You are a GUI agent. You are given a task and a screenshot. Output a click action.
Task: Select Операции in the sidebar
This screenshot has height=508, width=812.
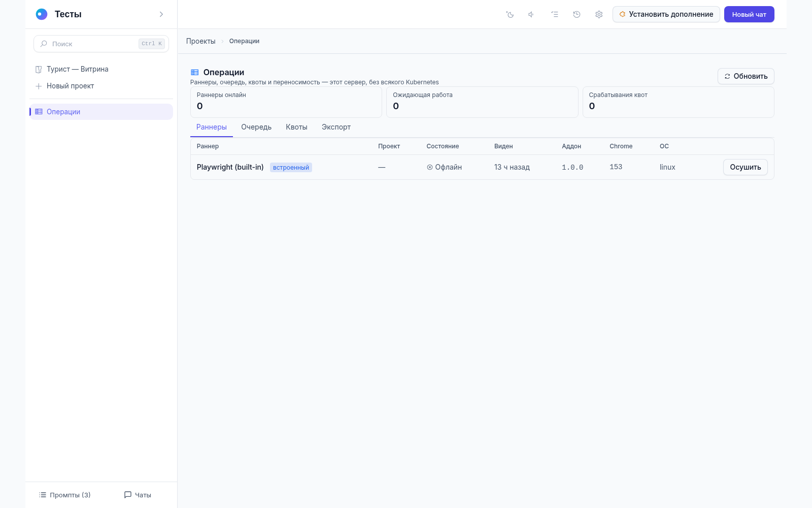tap(101, 112)
